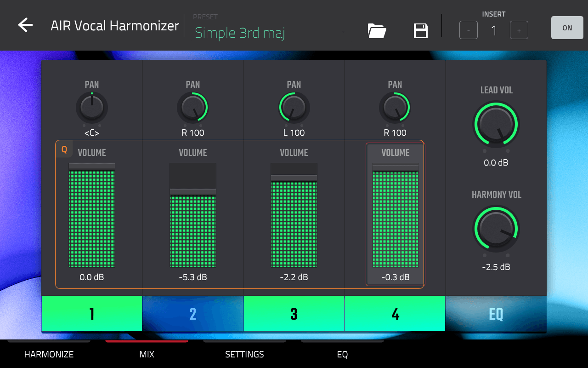The image size is (588, 368).
Task: Click the PAN knob set to L 100
Action: pos(294,107)
